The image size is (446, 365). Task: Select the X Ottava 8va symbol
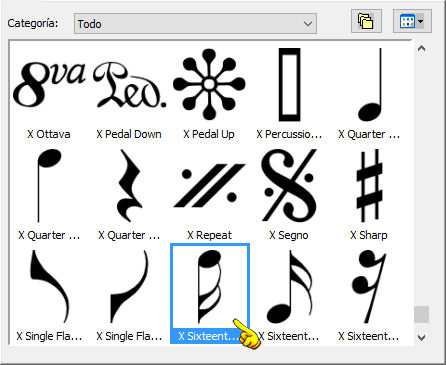(x=49, y=84)
